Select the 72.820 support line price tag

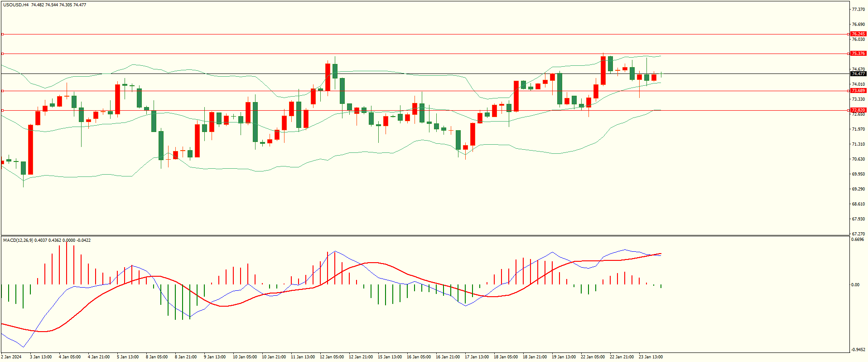click(858, 110)
